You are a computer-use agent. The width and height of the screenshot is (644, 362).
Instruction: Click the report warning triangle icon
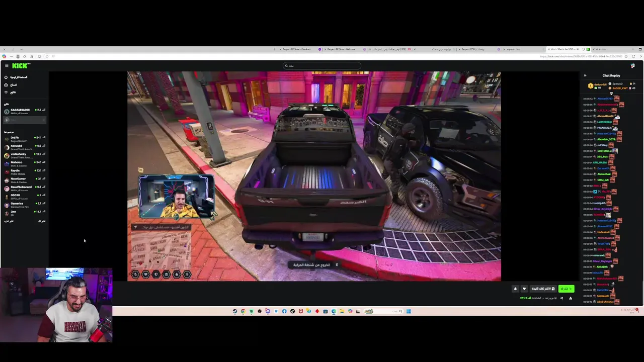[570, 298]
